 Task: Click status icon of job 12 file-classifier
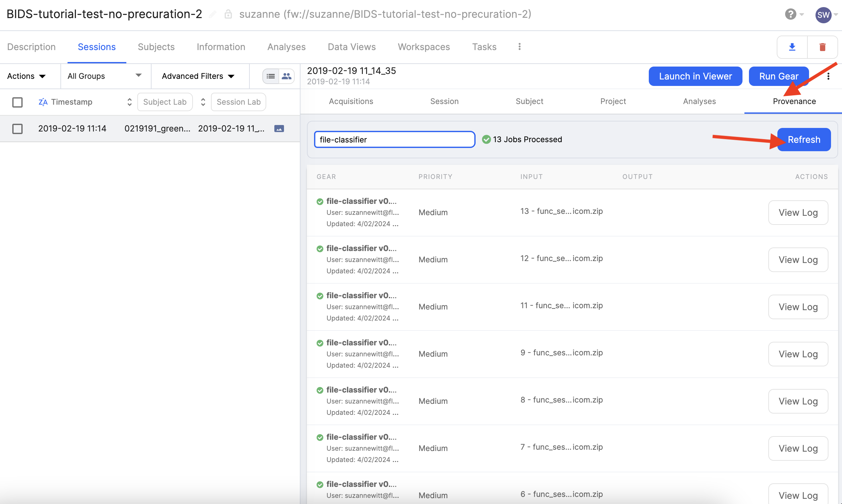pos(320,249)
